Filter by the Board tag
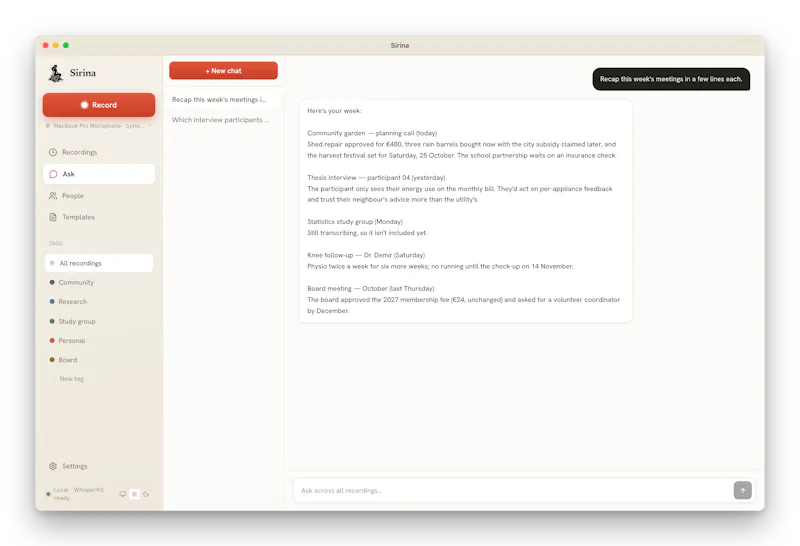Viewport: 800px width, 546px height. 99,360
